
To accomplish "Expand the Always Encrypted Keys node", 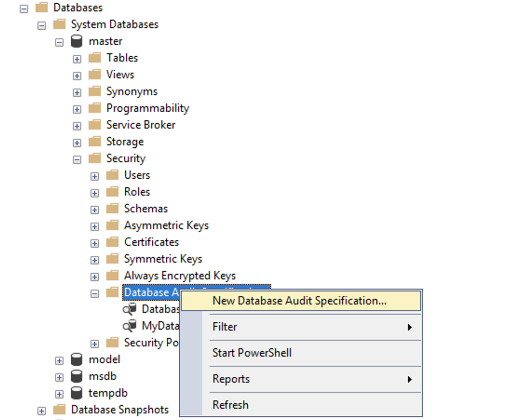I will 94,276.
